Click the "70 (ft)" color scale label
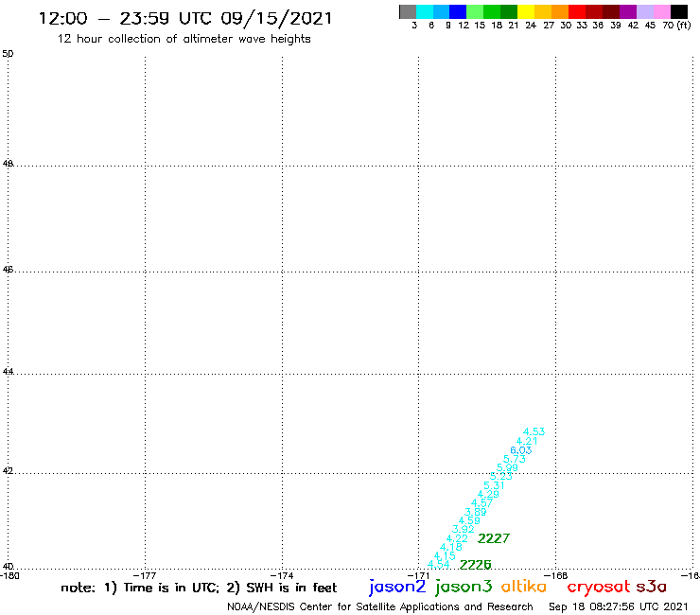This screenshot has width=700, height=615. (x=676, y=26)
